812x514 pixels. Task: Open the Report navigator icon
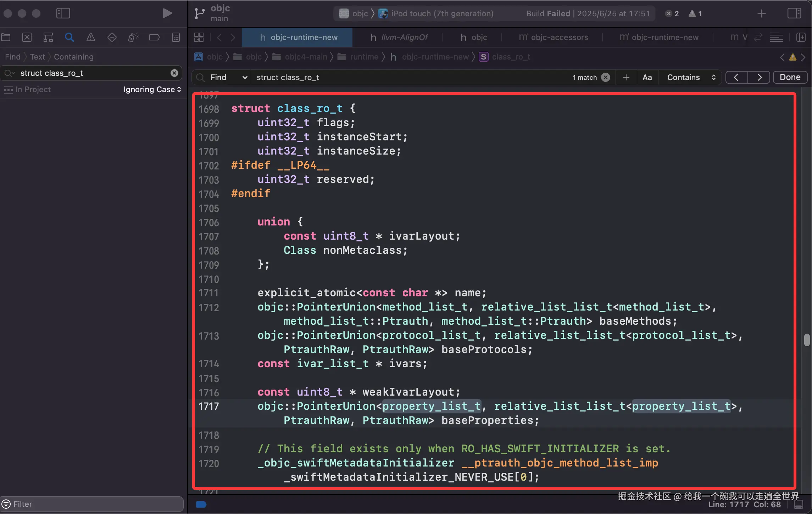click(x=176, y=37)
